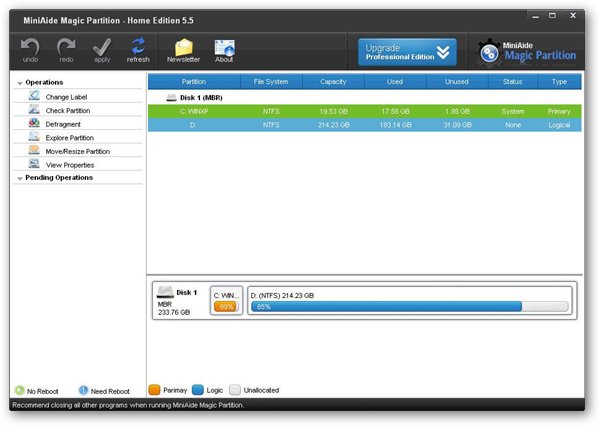Open the Newsletter envelope icon
Image resolution: width=600 pixels, height=426 pixels.
click(x=183, y=50)
